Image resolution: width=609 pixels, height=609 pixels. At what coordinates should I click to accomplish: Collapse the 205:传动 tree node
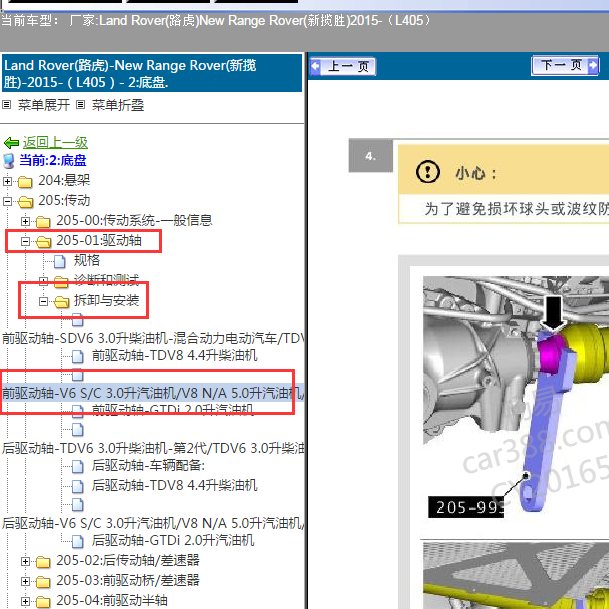point(7,201)
